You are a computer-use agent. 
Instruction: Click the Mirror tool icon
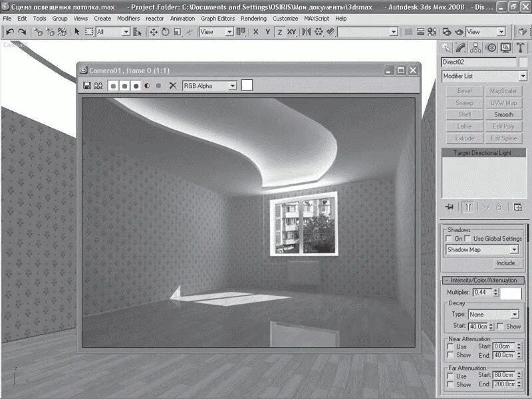(307, 32)
